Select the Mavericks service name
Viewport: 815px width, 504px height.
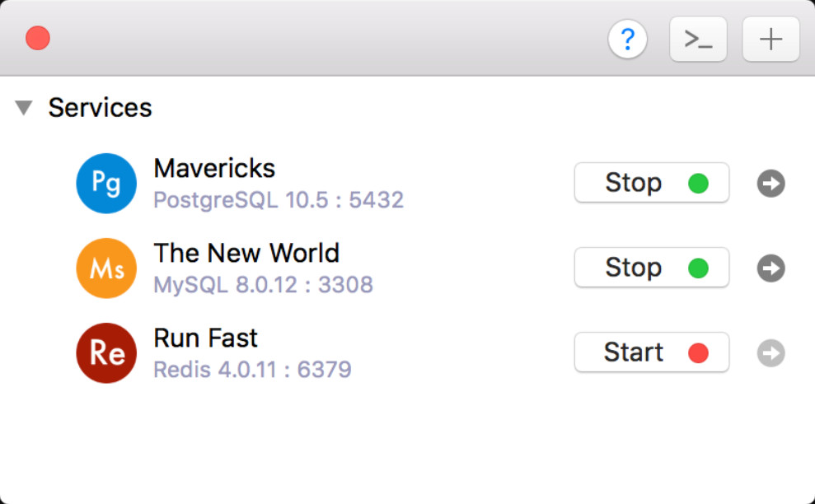(x=214, y=168)
